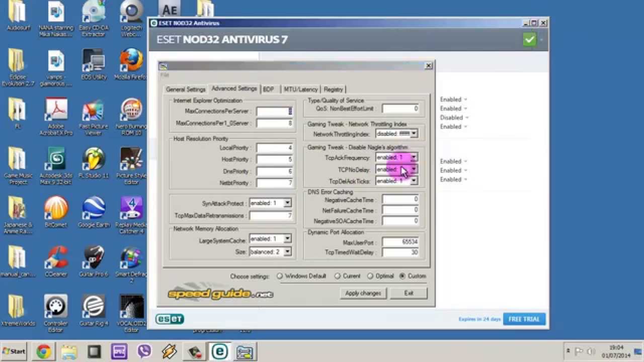
Task: Select the Current settings radio button
Action: tap(338, 276)
